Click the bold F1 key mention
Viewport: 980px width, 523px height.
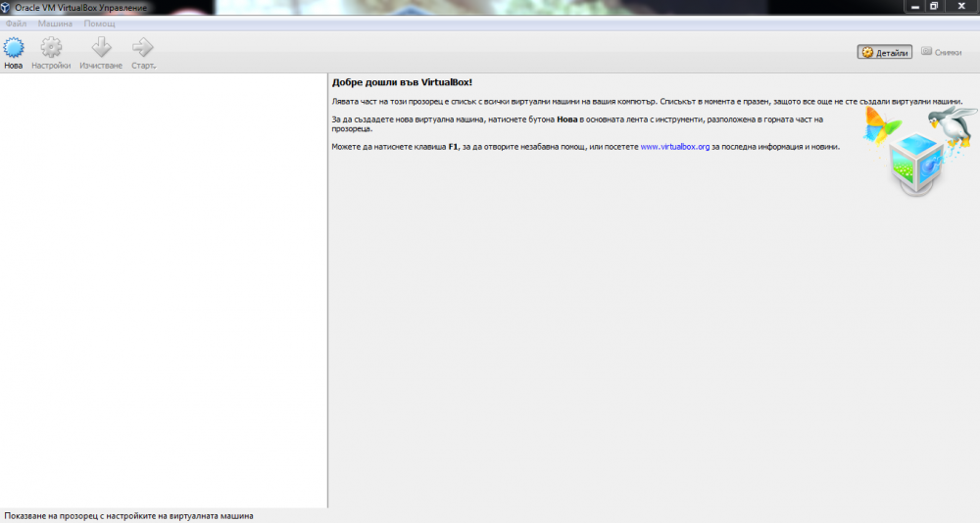click(x=453, y=147)
